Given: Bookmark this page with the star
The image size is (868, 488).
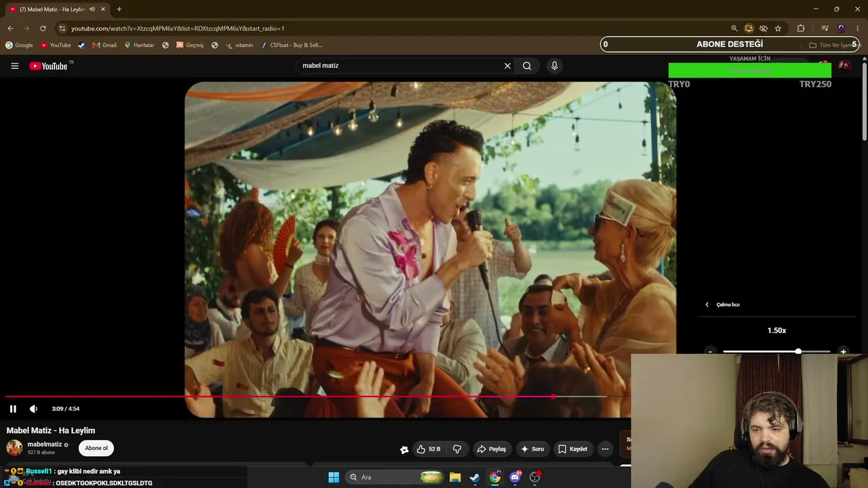Looking at the screenshot, I should [x=778, y=28].
